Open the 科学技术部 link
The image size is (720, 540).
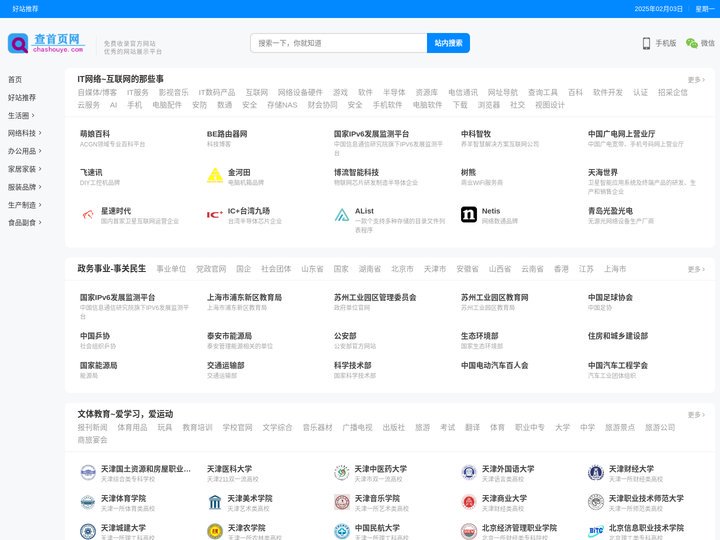[x=353, y=366]
